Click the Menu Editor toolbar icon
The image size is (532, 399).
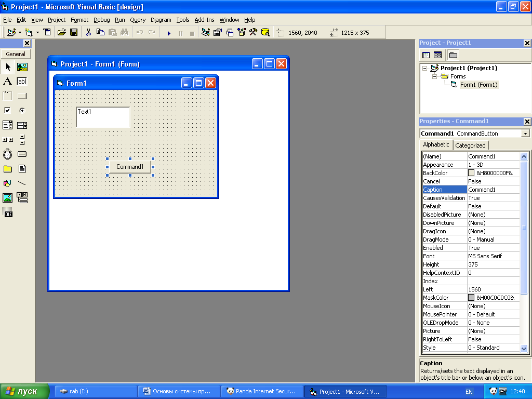[47, 33]
